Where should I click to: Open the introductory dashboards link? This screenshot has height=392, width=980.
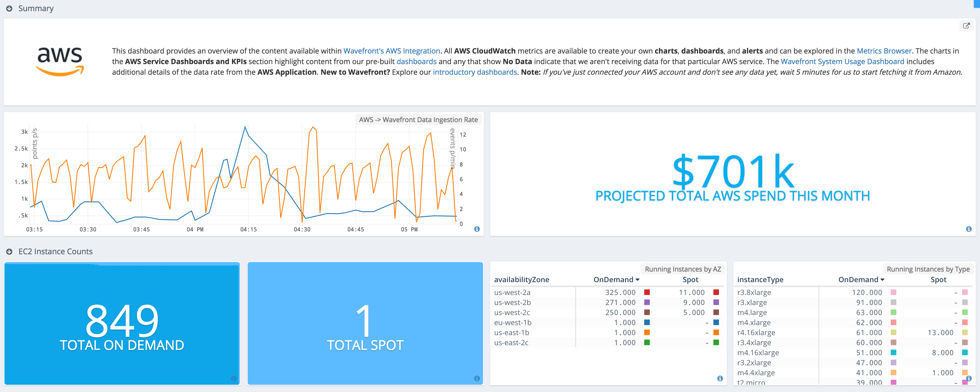pos(474,72)
